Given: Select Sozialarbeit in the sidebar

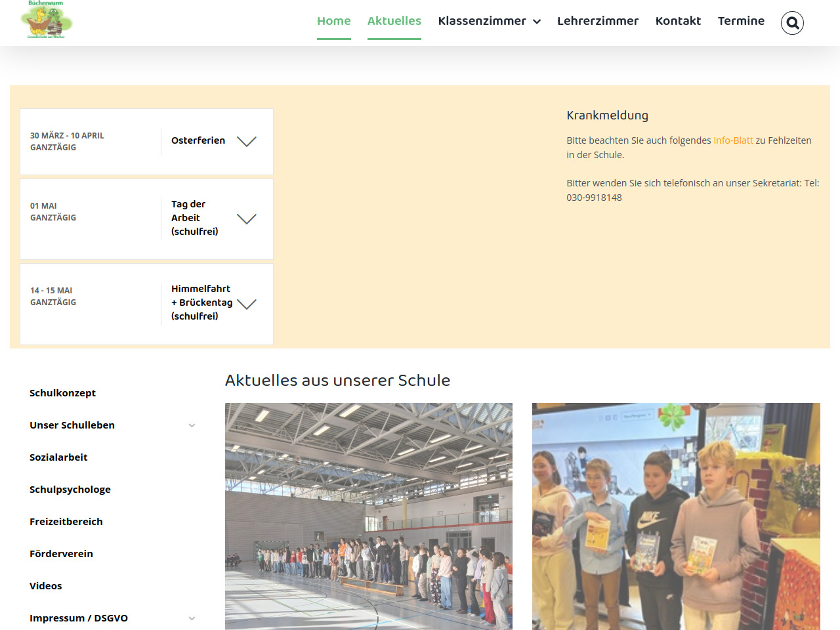Looking at the screenshot, I should click(x=58, y=457).
